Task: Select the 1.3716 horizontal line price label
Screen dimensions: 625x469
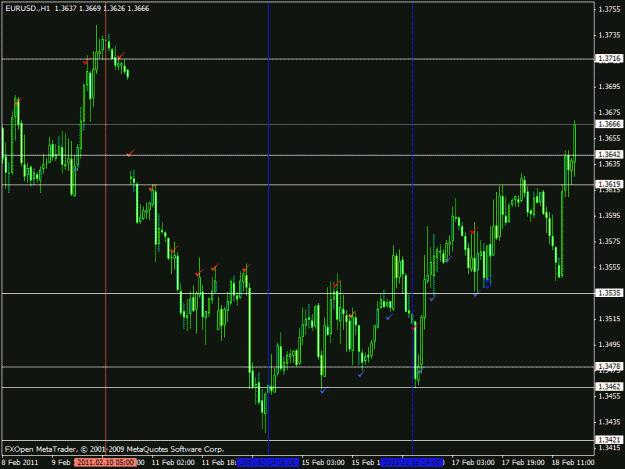Action: point(609,59)
